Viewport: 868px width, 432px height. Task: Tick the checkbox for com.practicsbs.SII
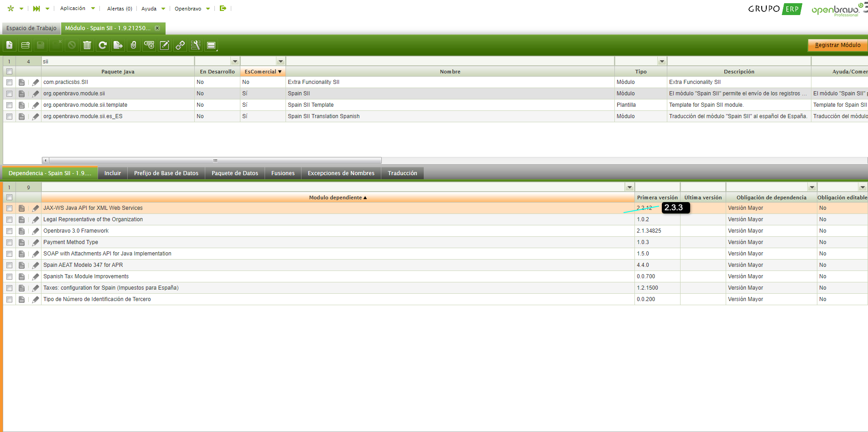9,82
